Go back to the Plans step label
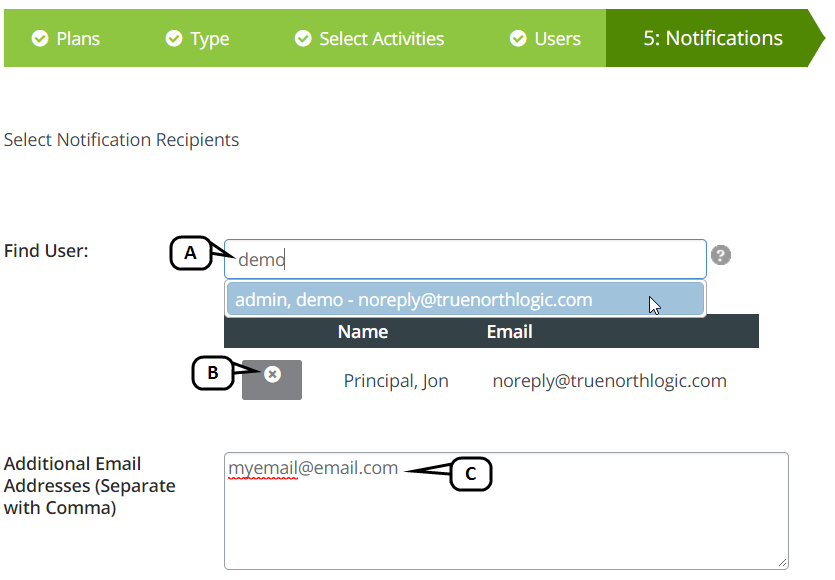Viewport: 835px width, 580px height. pos(78,39)
